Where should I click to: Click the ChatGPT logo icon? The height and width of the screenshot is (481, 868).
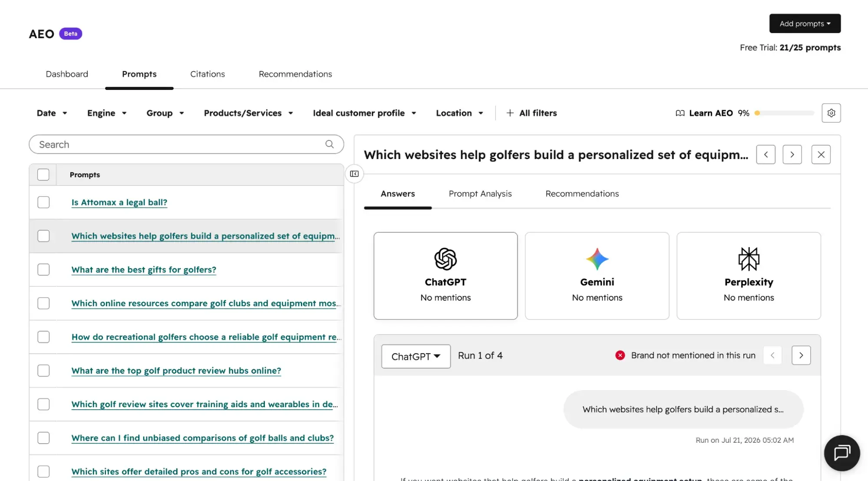pos(446,259)
